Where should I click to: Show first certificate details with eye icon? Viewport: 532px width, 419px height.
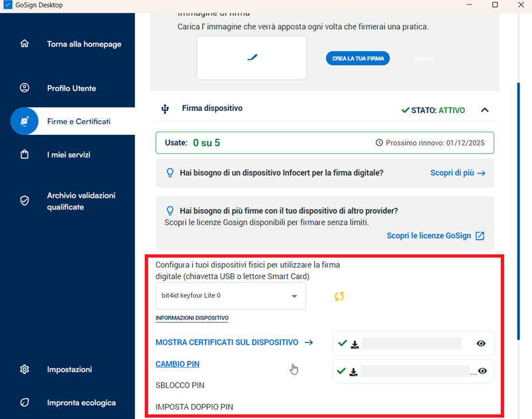pyautogui.click(x=482, y=343)
